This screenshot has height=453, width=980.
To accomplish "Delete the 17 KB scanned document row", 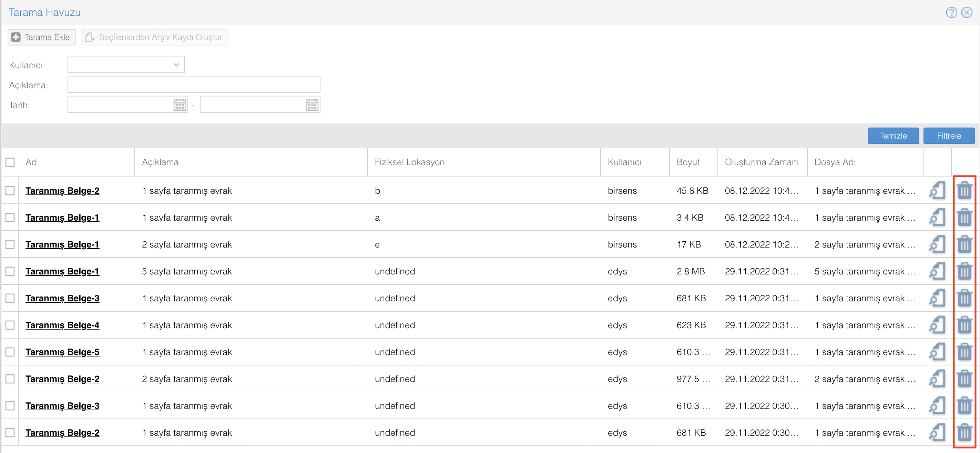I will pos(964,244).
